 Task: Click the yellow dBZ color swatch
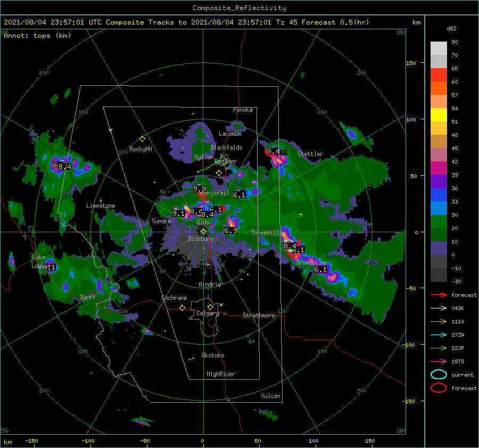pyautogui.click(x=439, y=115)
